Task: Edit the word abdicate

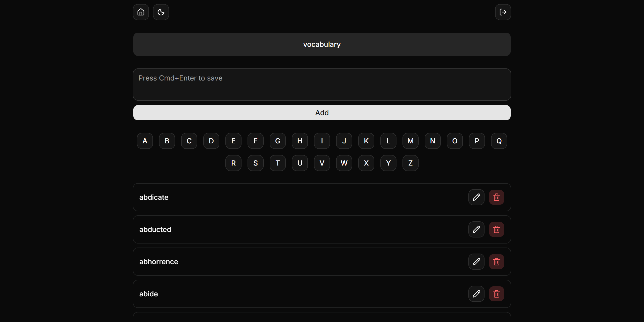Action: coord(476,197)
